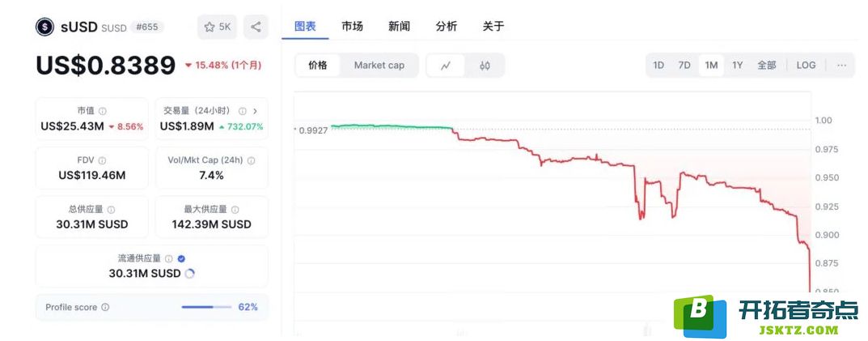Select the 7D time range
Viewport: 868px width, 341px height.
(x=684, y=65)
